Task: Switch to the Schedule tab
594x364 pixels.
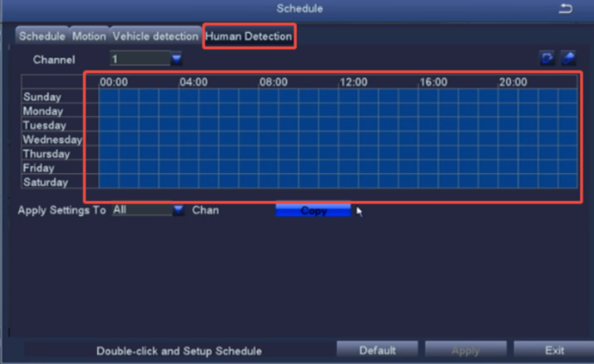Action: (42, 36)
